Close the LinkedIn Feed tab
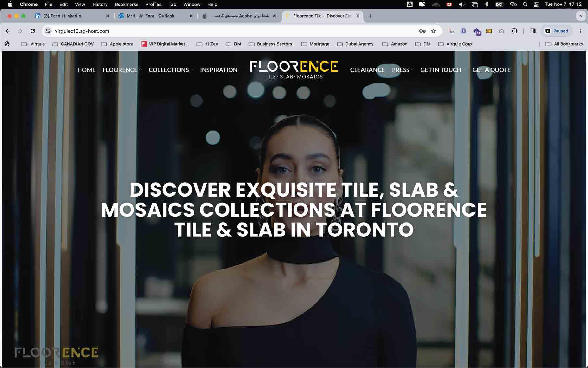 point(108,16)
